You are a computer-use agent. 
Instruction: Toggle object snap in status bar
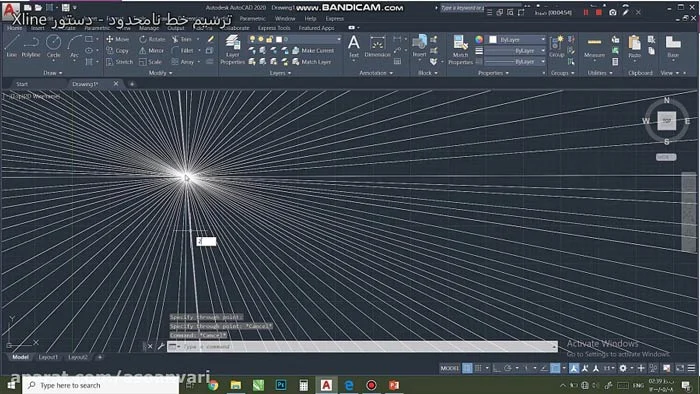(555, 368)
